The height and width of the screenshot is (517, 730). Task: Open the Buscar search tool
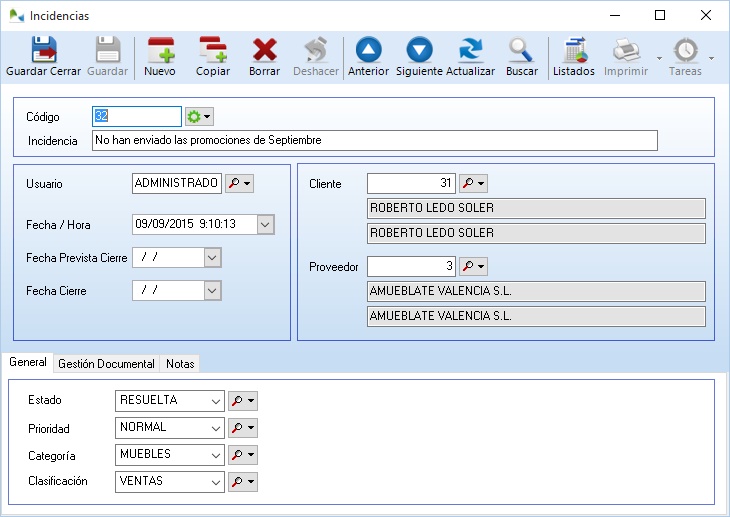pyautogui.click(x=521, y=57)
